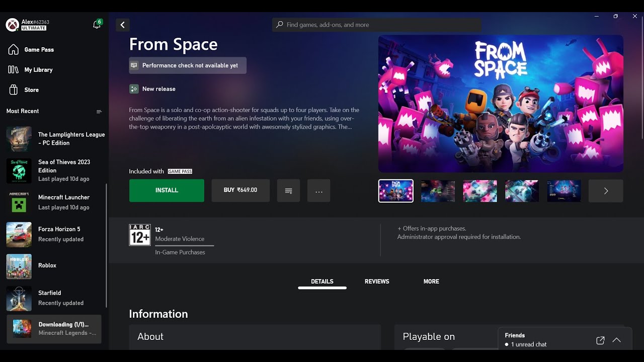The image size is (644, 362).
Task: Click the Roblox game thumbnail
Action: coord(19,266)
